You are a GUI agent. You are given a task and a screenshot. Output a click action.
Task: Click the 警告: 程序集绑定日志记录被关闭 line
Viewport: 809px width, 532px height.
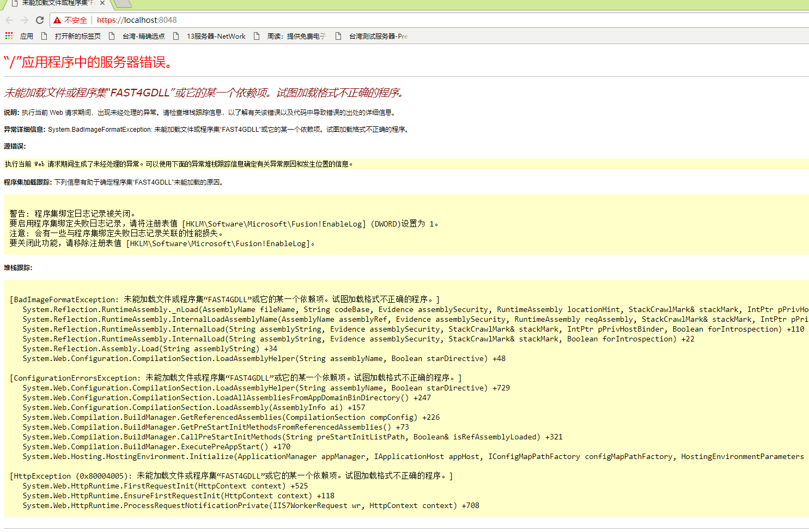pos(72,213)
